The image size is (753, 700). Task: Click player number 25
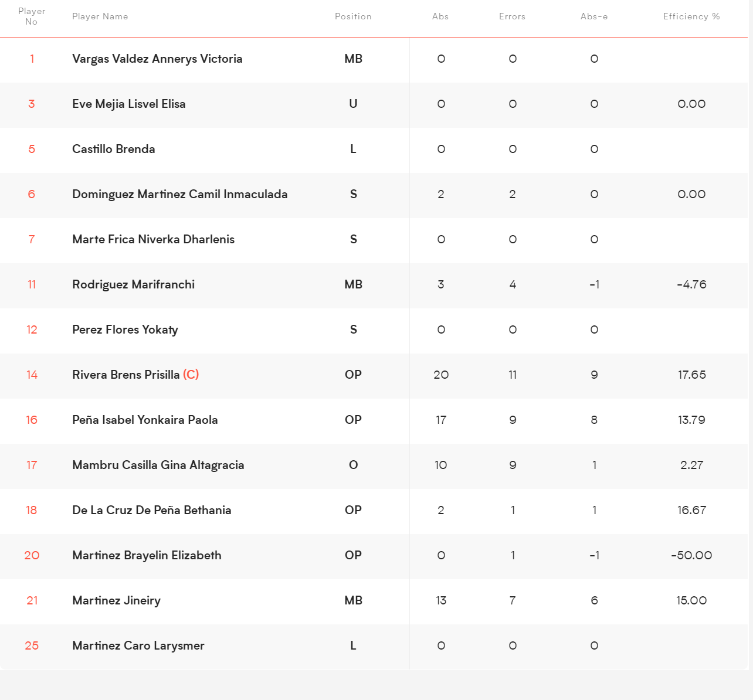(32, 645)
